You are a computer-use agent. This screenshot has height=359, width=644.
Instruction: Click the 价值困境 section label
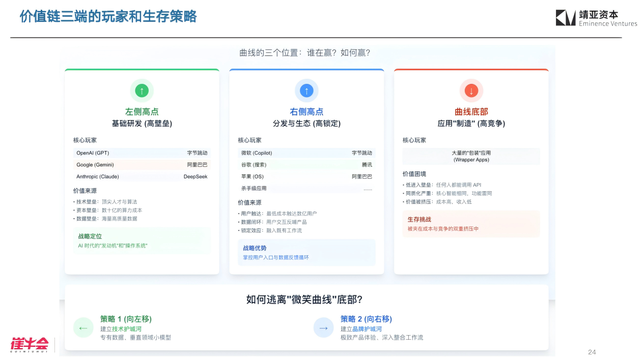coord(414,174)
